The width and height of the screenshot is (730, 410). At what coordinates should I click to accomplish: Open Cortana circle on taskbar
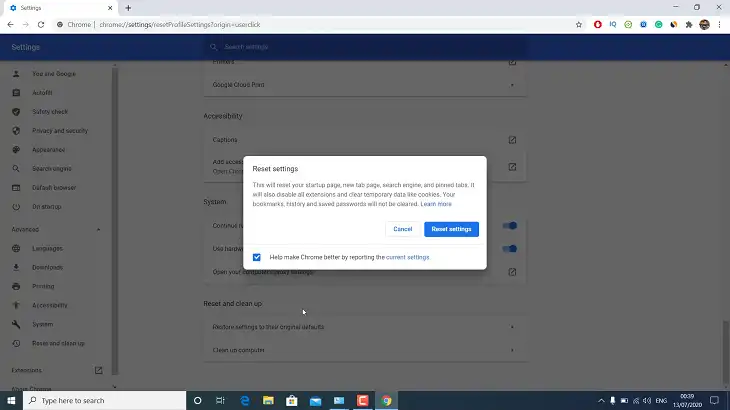point(197,401)
